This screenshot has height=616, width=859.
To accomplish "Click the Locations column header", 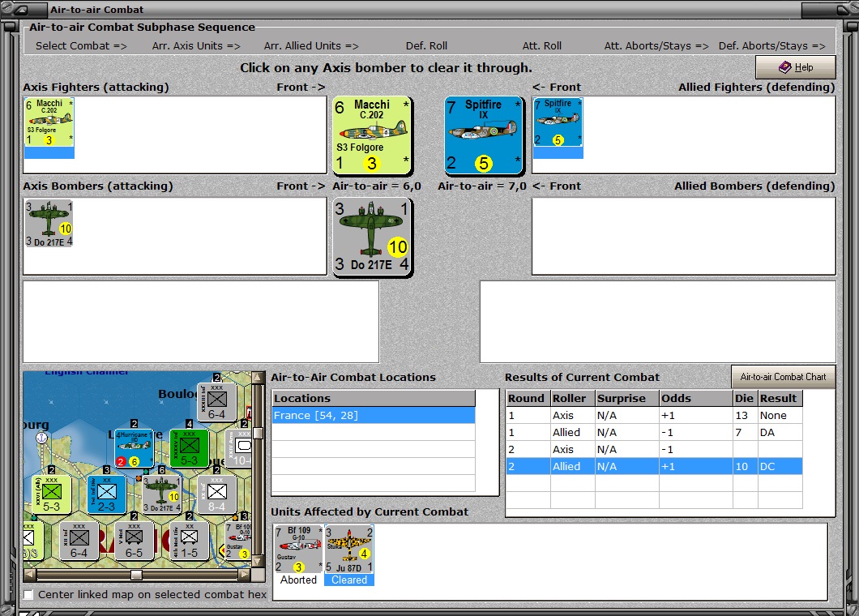I will [374, 399].
